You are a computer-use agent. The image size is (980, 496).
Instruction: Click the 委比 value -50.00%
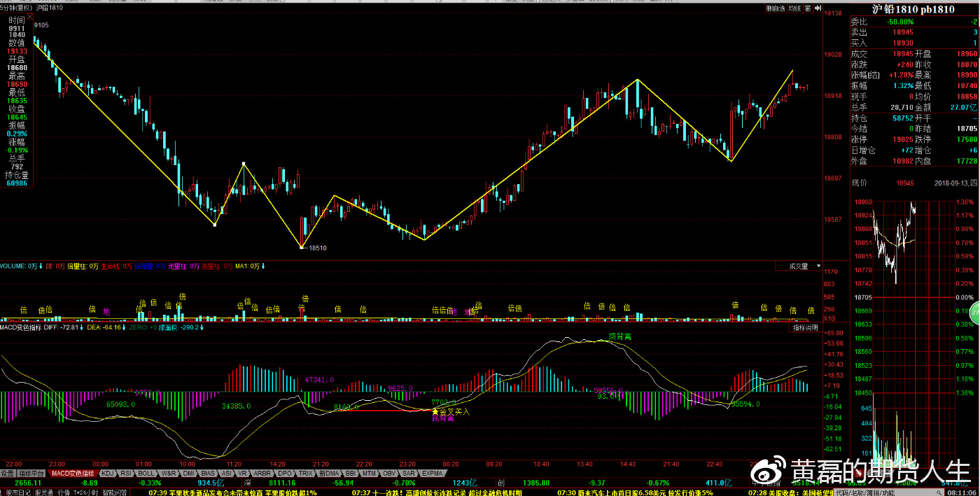point(900,22)
